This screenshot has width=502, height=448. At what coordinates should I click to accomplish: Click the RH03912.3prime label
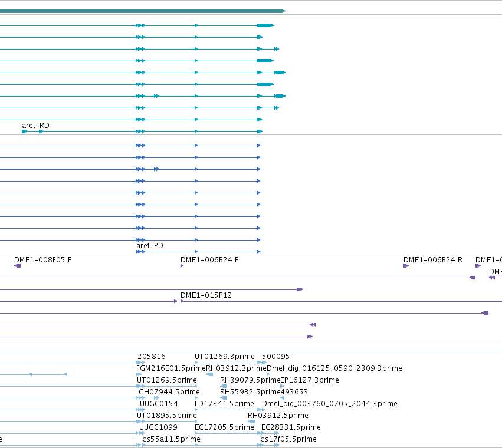pyautogui.click(x=237, y=368)
